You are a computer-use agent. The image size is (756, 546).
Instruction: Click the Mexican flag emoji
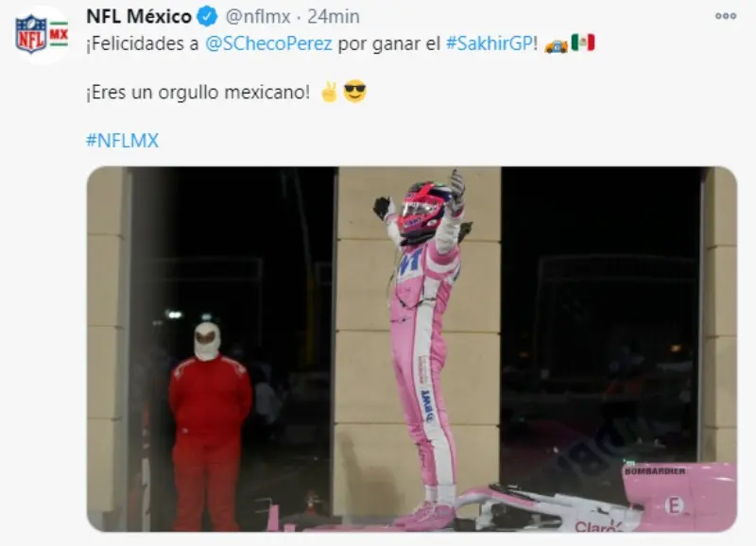(x=583, y=43)
